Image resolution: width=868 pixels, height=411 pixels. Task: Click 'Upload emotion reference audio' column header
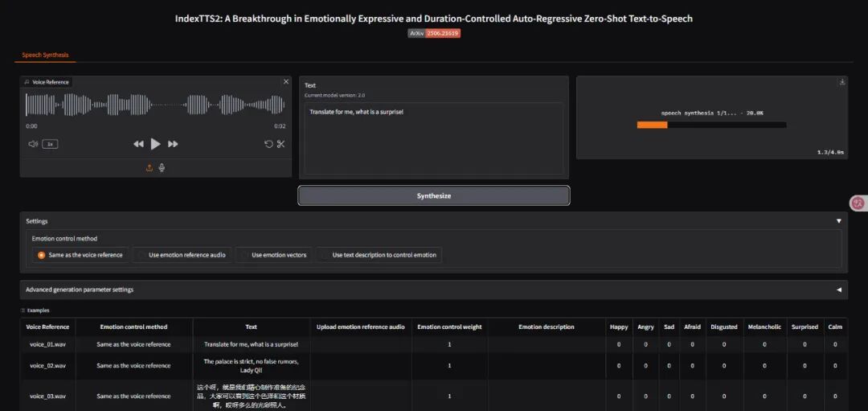tap(360, 327)
